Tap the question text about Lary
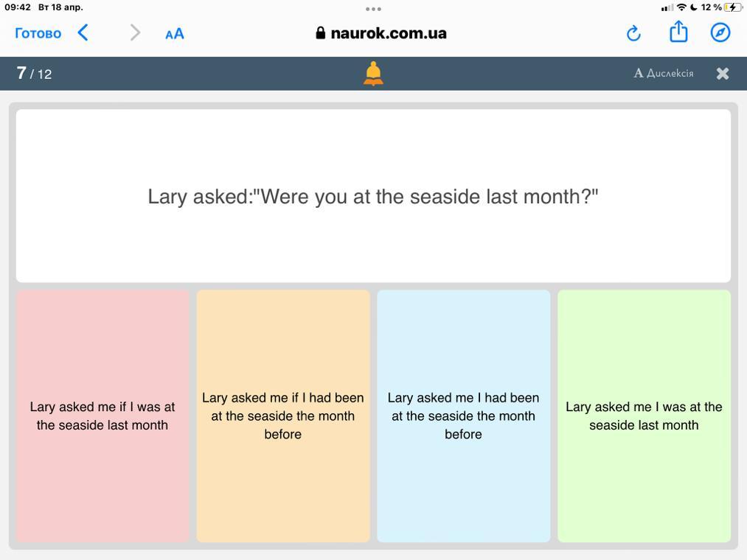 click(x=373, y=197)
